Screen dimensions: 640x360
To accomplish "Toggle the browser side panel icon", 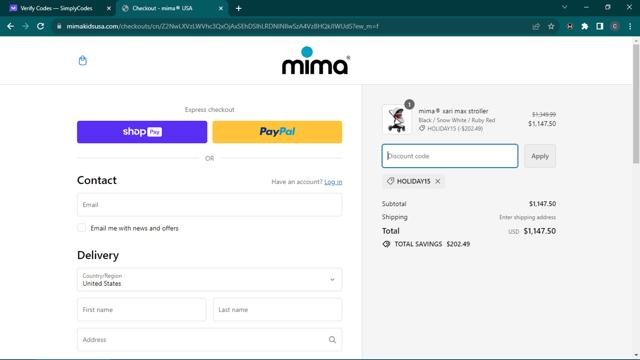I will [600, 27].
